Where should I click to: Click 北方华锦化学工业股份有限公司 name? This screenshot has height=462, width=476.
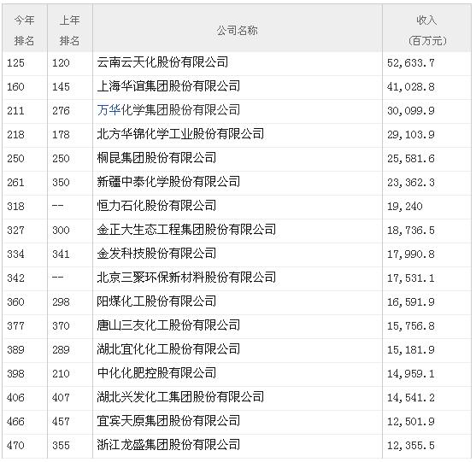tap(180, 134)
